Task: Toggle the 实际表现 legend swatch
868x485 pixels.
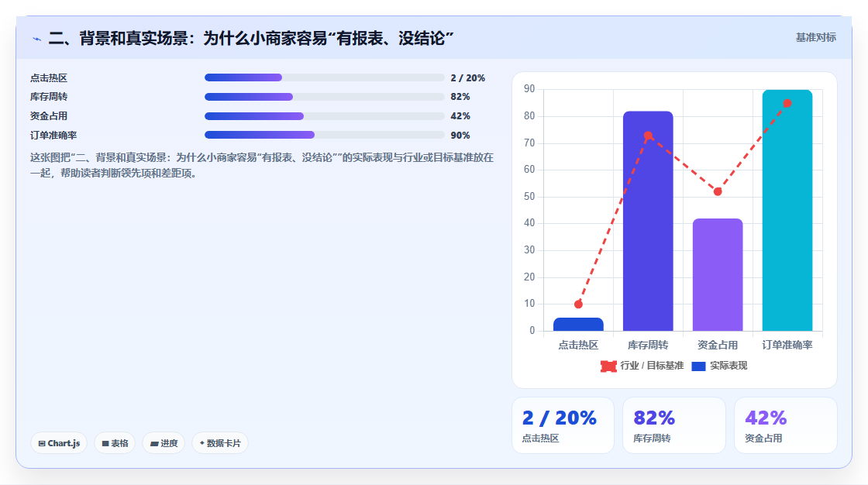Action: click(x=698, y=366)
